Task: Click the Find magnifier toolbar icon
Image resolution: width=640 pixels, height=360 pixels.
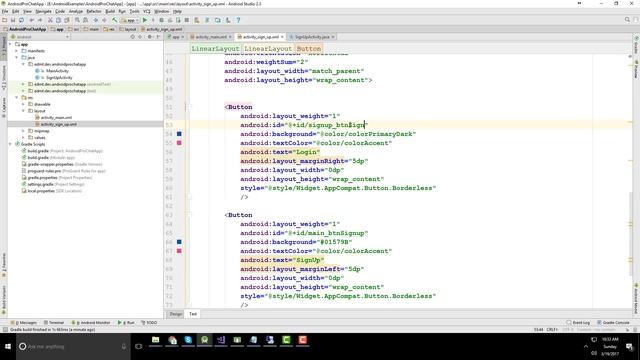Action: (77, 20)
